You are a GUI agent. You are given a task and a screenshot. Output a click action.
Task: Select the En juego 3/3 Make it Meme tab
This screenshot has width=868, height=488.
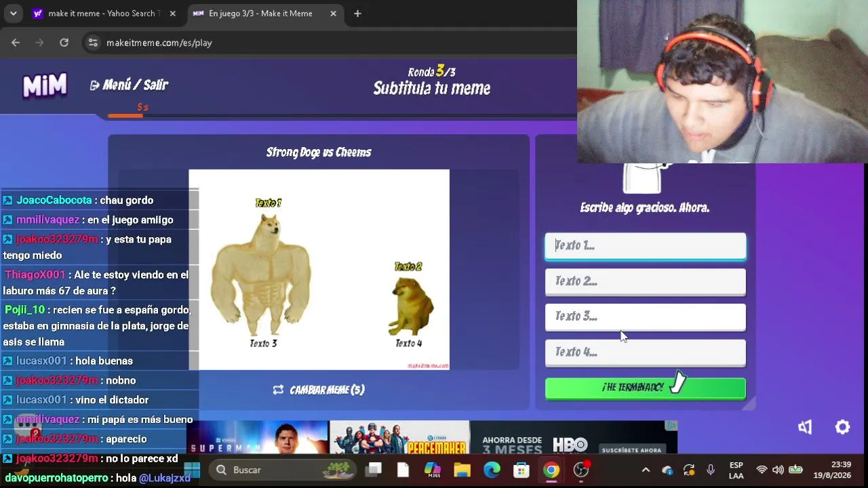[x=263, y=14]
